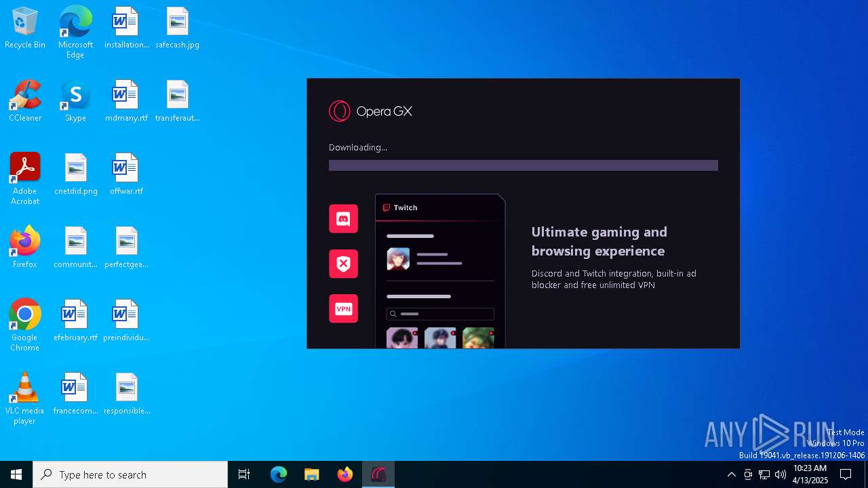This screenshot has width=868, height=488.
Task: Select the VLC media player shortcut
Action: [25, 399]
